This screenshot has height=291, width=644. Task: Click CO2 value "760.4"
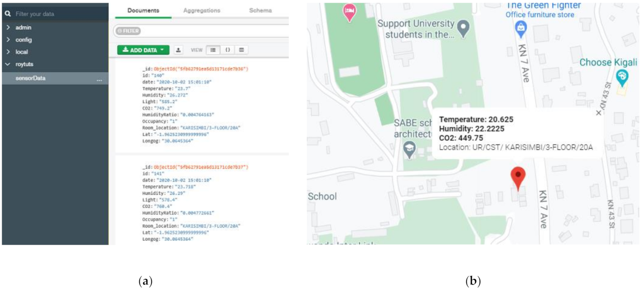163,206
